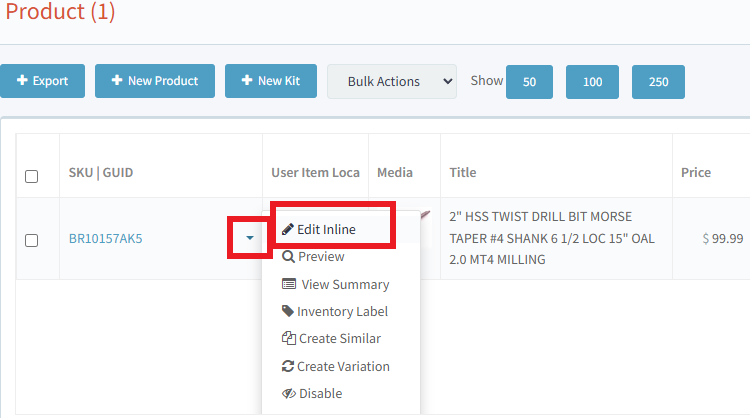Toggle the row action caret next to SKU

coord(249,239)
